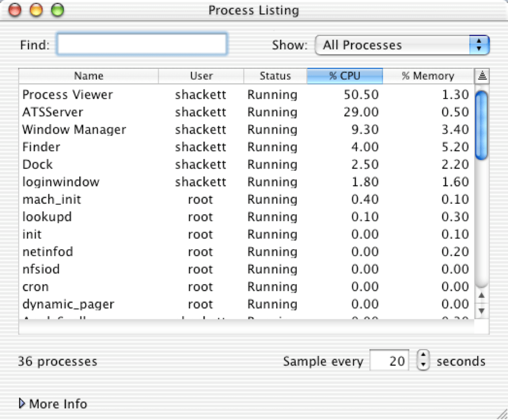Expand the More Info disclosure triangle
Screen dimensions: 508x420
click(x=21, y=404)
